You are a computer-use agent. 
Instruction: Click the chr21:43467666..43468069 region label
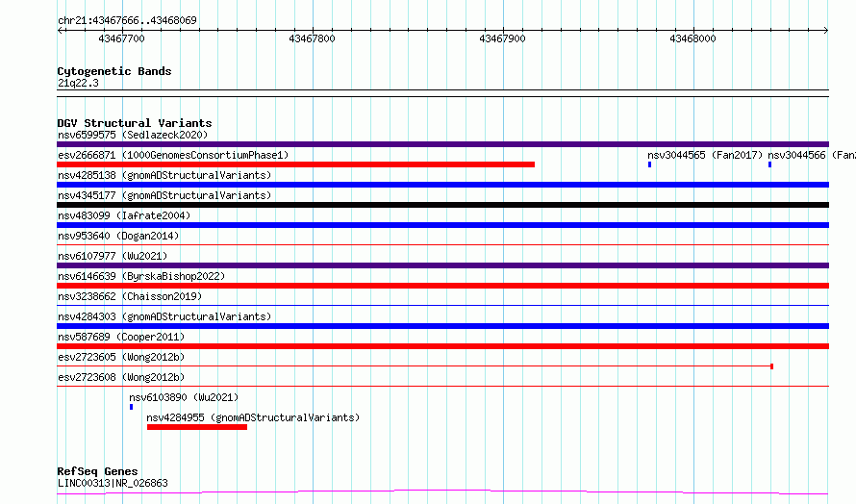click(x=127, y=20)
